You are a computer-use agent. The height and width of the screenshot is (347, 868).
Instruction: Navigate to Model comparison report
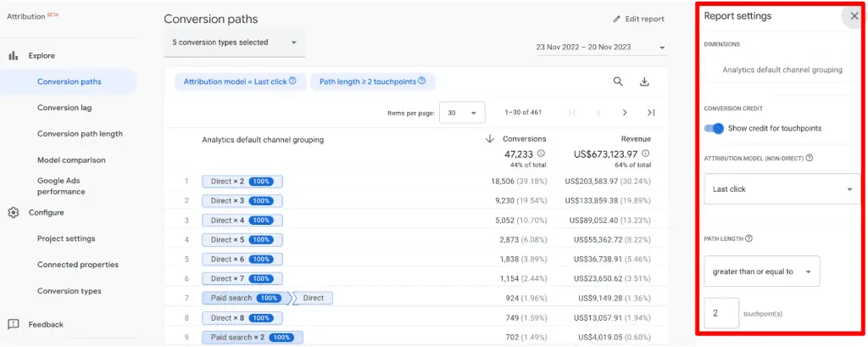(x=71, y=160)
